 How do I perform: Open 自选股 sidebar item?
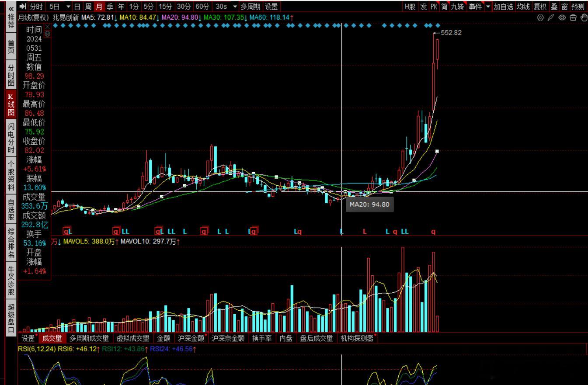point(11,209)
